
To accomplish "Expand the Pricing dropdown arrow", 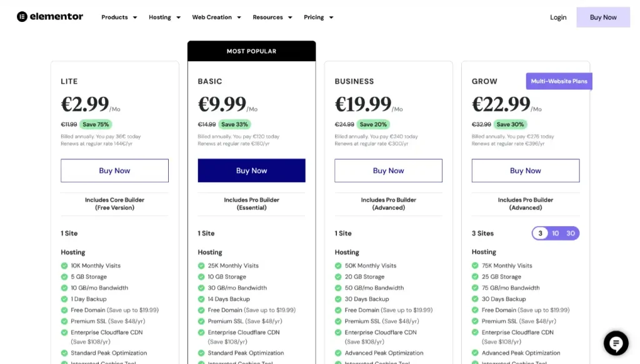I will tap(331, 17).
